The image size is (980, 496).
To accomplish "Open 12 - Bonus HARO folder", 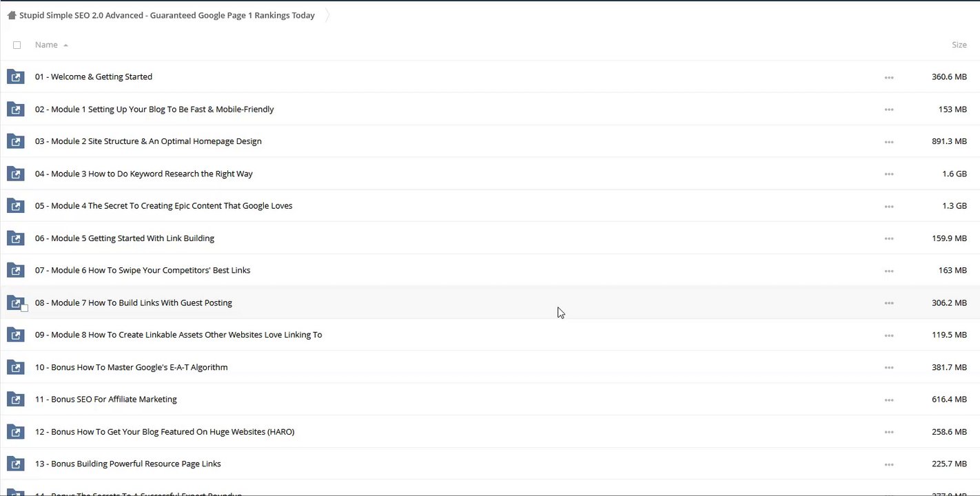I will point(165,432).
